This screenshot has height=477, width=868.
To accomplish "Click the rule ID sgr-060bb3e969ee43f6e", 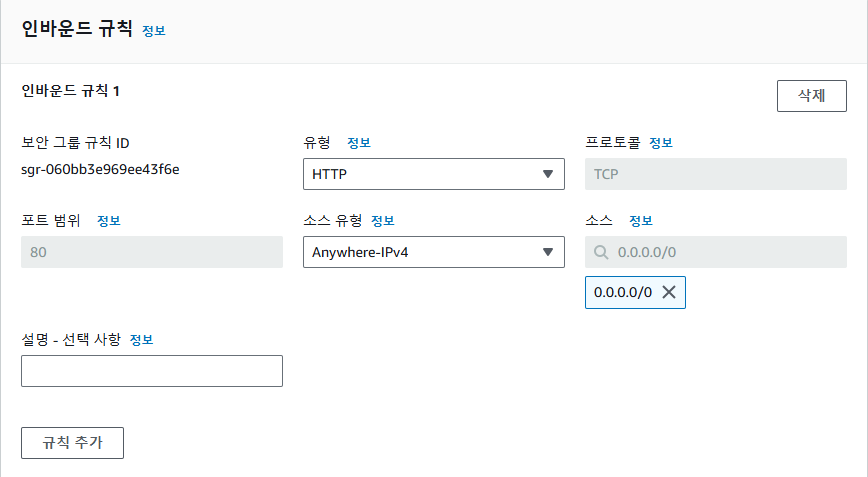I will [100, 169].
